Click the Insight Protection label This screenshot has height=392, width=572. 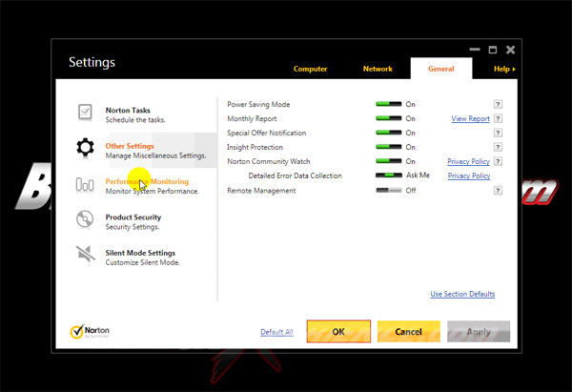(x=255, y=147)
